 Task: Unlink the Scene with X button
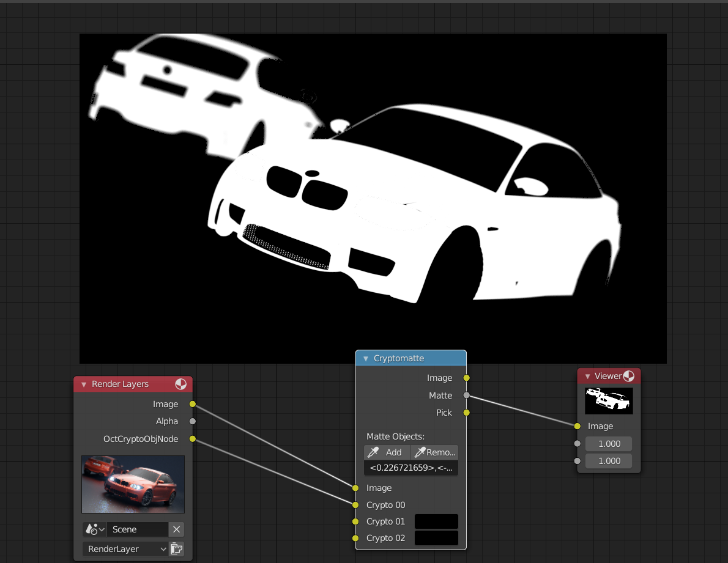176,529
